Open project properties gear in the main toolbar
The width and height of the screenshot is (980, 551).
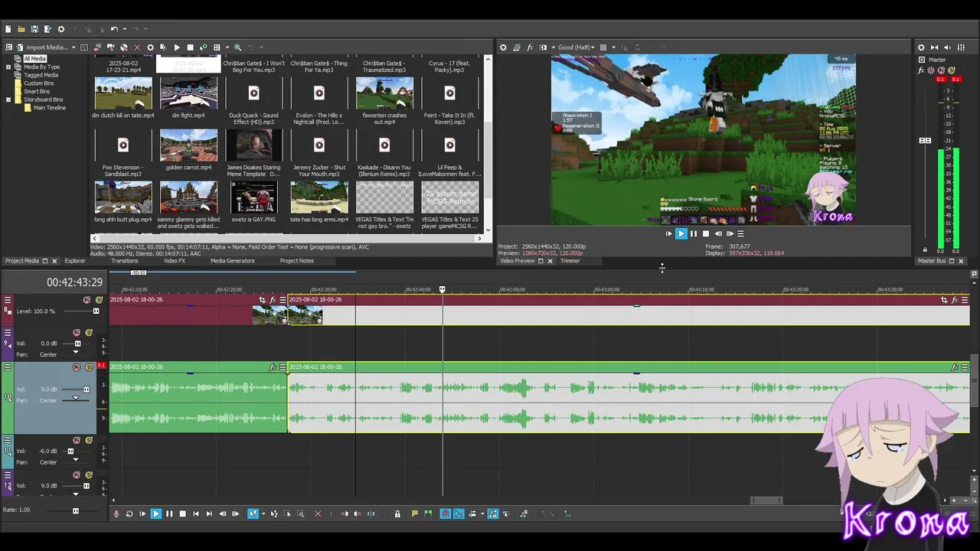tap(61, 29)
